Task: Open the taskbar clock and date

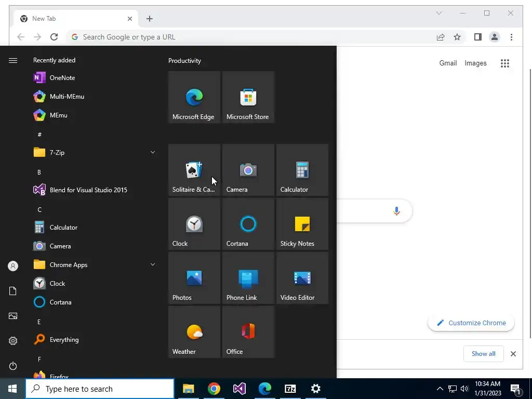Action: 487,389
